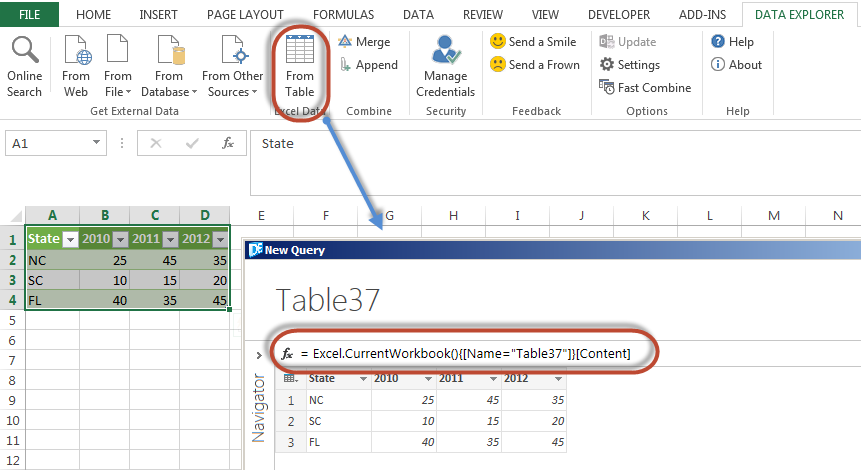This screenshot has height=470, width=861.
Task: Switch to the DATA tab
Action: pos(418,15)
